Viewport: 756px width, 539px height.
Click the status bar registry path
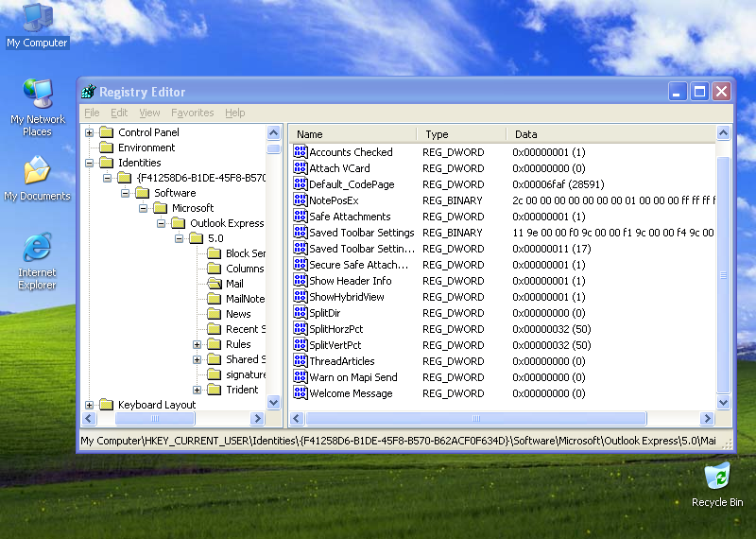[398, 441]
